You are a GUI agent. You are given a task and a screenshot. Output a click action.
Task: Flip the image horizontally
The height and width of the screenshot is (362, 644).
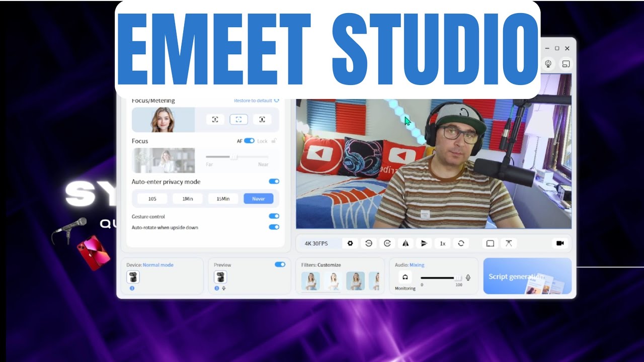406,243
